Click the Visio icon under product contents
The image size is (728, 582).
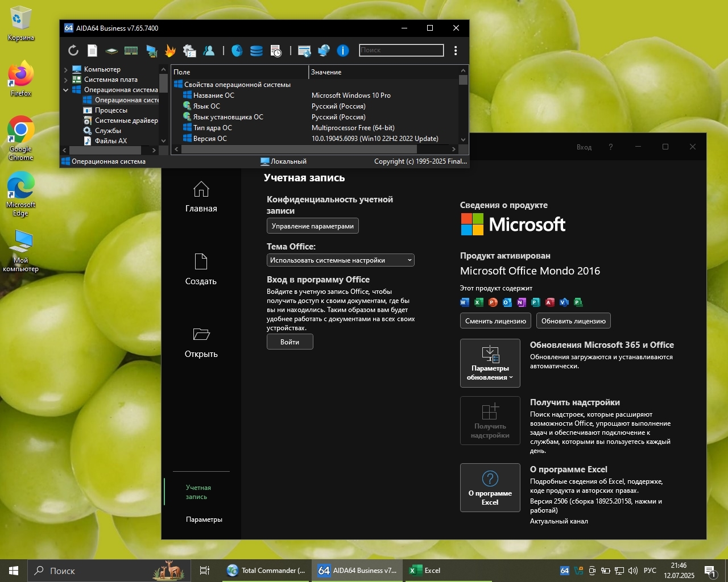564,302
